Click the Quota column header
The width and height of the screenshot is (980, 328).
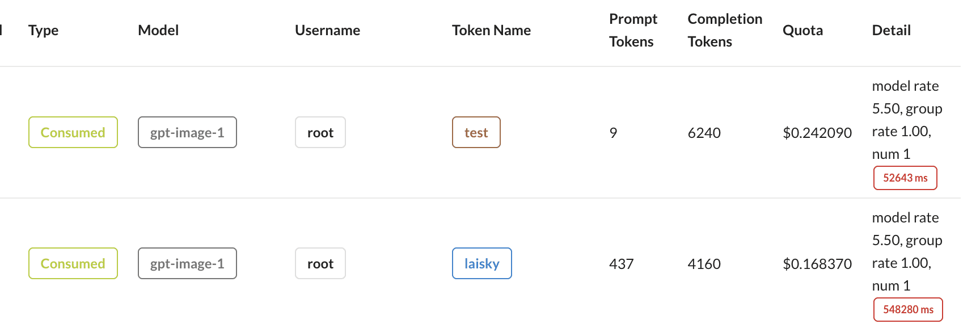(802, 31)
